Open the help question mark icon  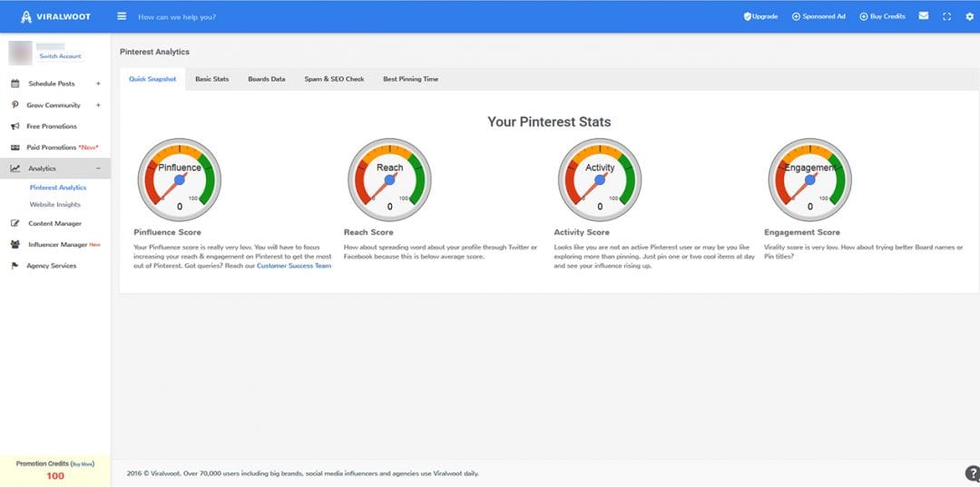(972, 473)
